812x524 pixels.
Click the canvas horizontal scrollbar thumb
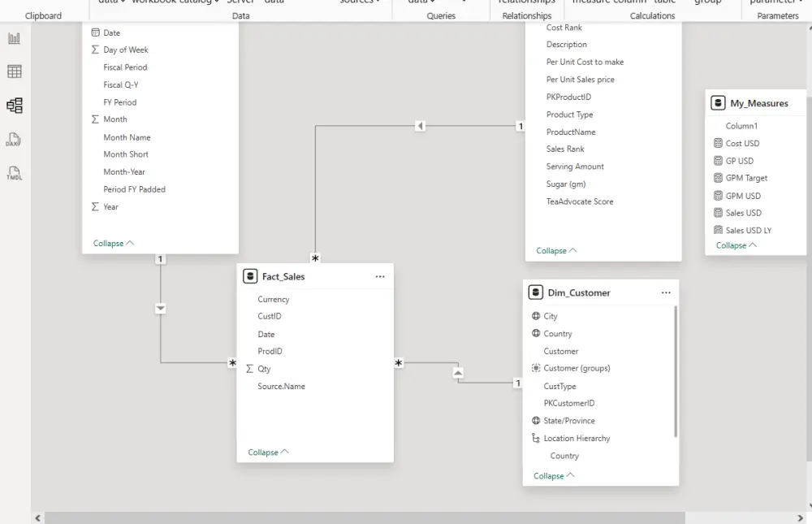click(x=365, y=518)
